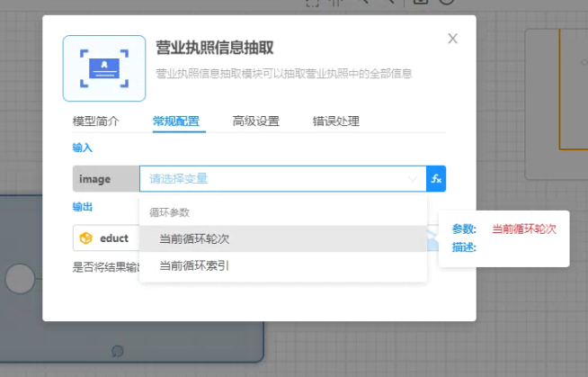Click the circular node port on canvas
Image resolution: width=588 pixels, height=377 pixels.
coord(20,279)
